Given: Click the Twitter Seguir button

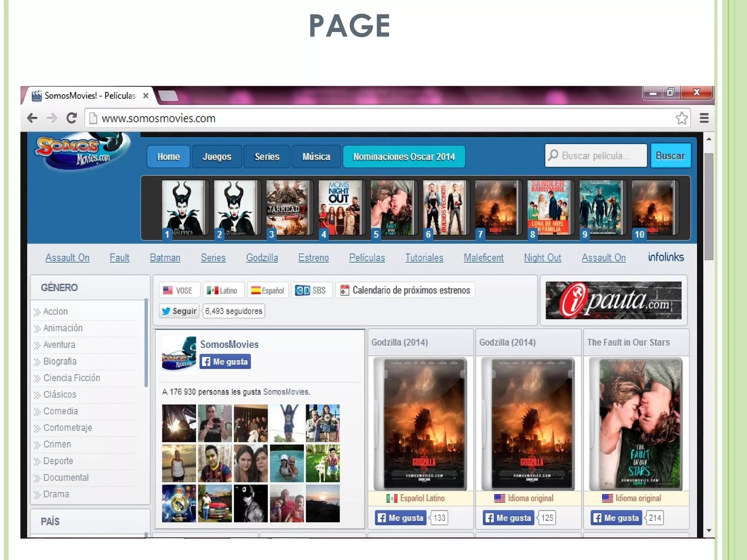Looking at the screenshot, I should point(179,311).
